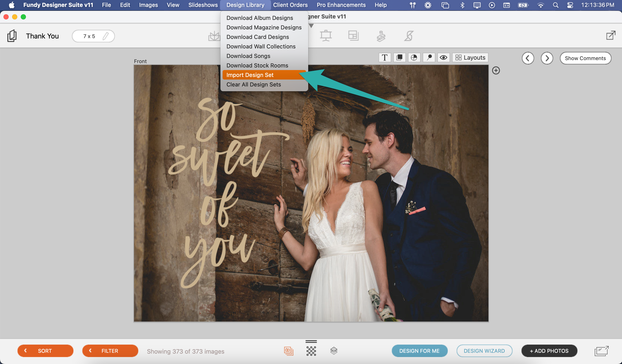
Task: Open the Help menu
Action: coord(381,5)
